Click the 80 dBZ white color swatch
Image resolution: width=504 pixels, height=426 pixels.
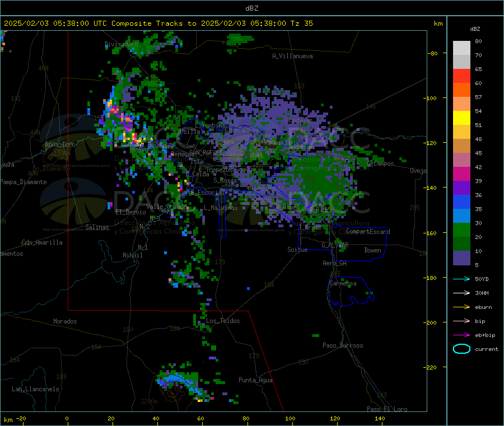[461, 48]
